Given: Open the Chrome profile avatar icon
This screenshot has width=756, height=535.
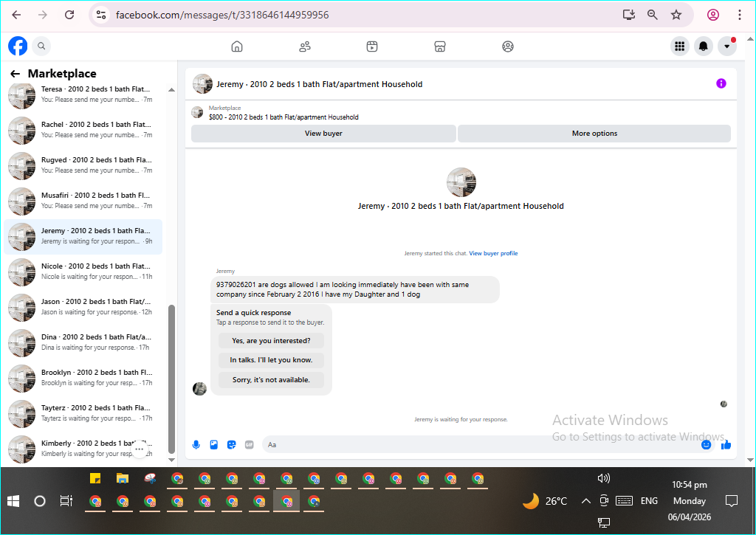Looking at the screenshot, I should 713,15.
